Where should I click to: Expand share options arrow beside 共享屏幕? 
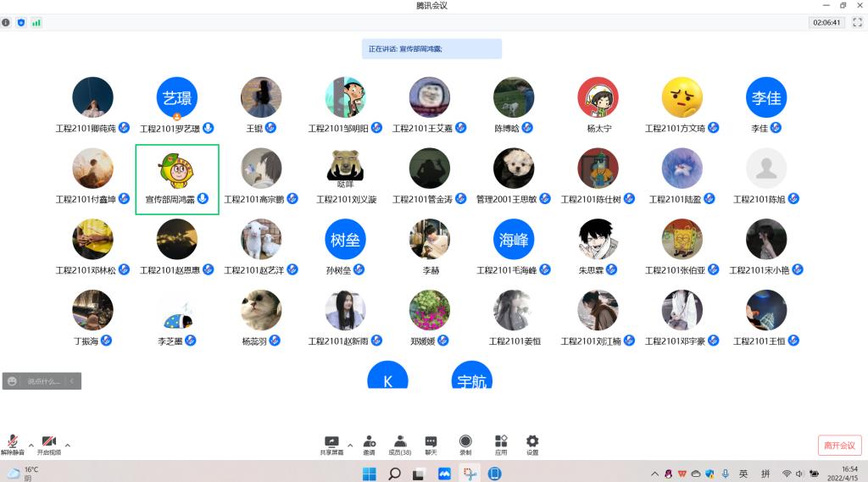click(351, 445)
